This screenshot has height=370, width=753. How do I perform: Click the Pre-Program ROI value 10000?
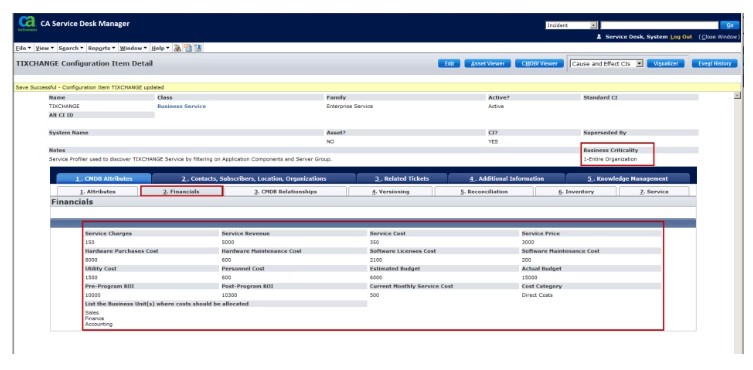click(x=93, y=295)
